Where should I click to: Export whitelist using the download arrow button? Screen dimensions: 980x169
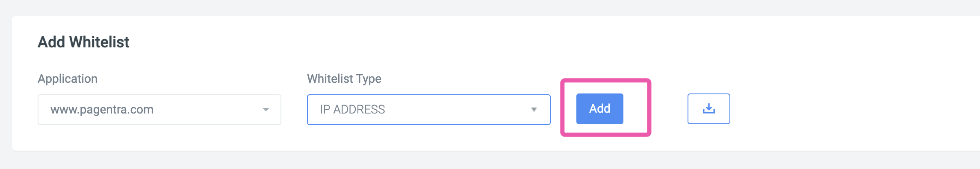tap(708, 109)
